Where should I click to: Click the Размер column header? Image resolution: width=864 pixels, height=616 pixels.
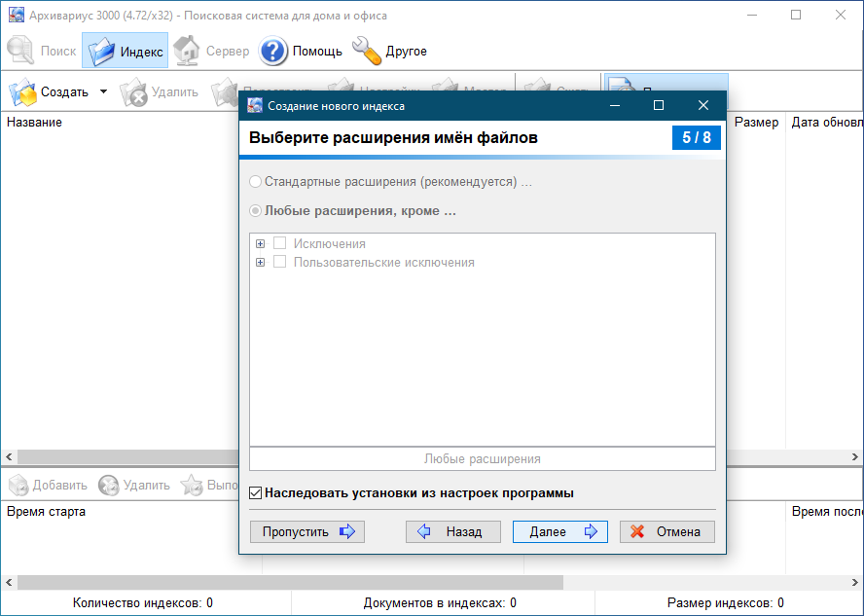click(756, 123)
